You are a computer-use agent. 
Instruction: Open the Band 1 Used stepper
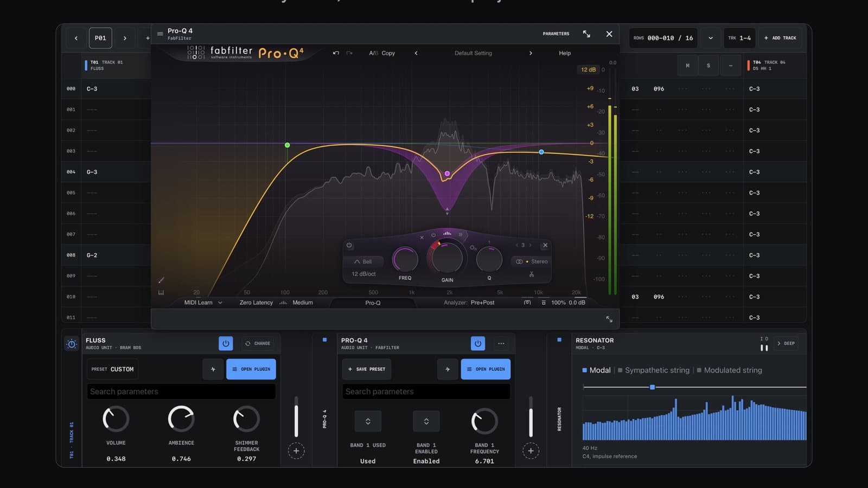368,421
